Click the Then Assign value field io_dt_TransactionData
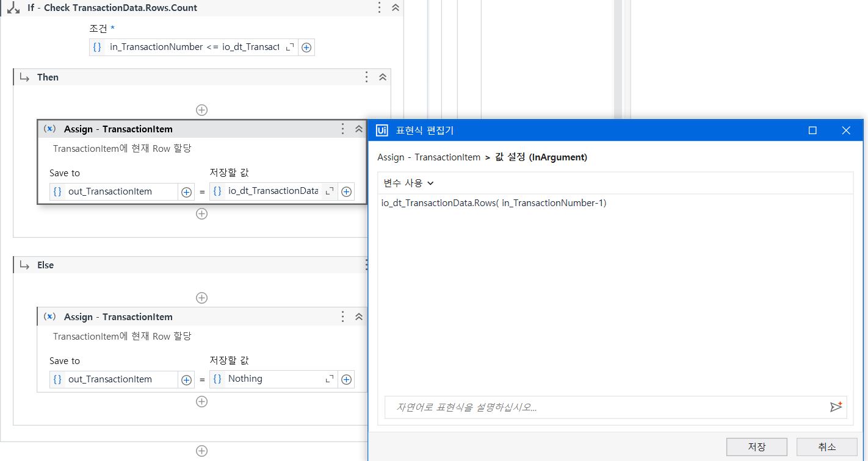This screenshot has height=461, width=868. click(x=273, y=191)
